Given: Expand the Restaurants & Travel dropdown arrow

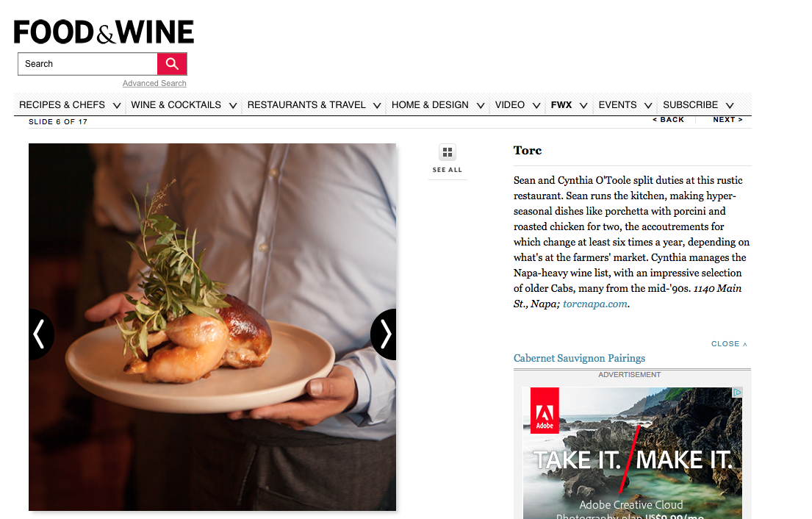Looking at the screenshot, I should [x=377, y=105].
